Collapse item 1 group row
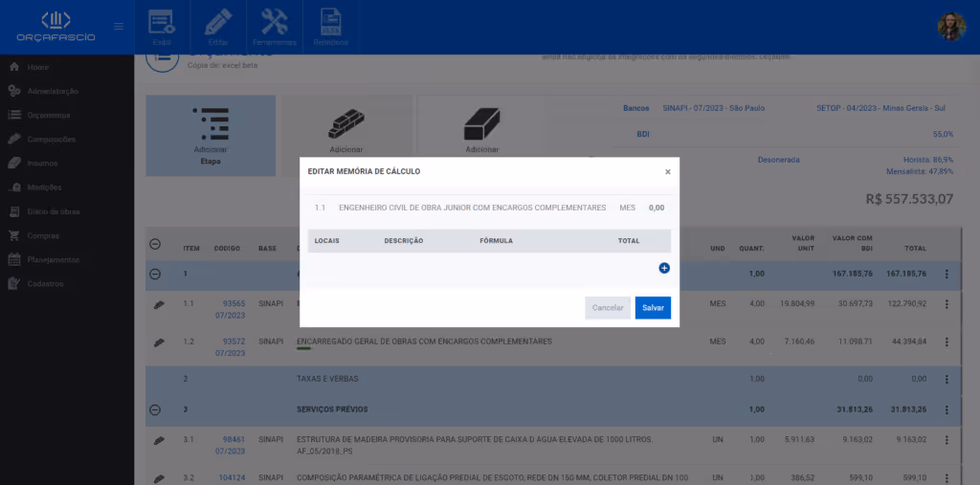The image size is (980, 485). pos(155,274)
